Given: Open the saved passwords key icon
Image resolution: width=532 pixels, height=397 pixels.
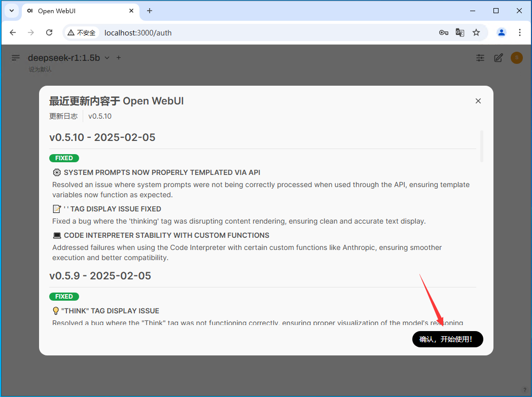Looking at the screenshot, I should click(x=443, y=32).
